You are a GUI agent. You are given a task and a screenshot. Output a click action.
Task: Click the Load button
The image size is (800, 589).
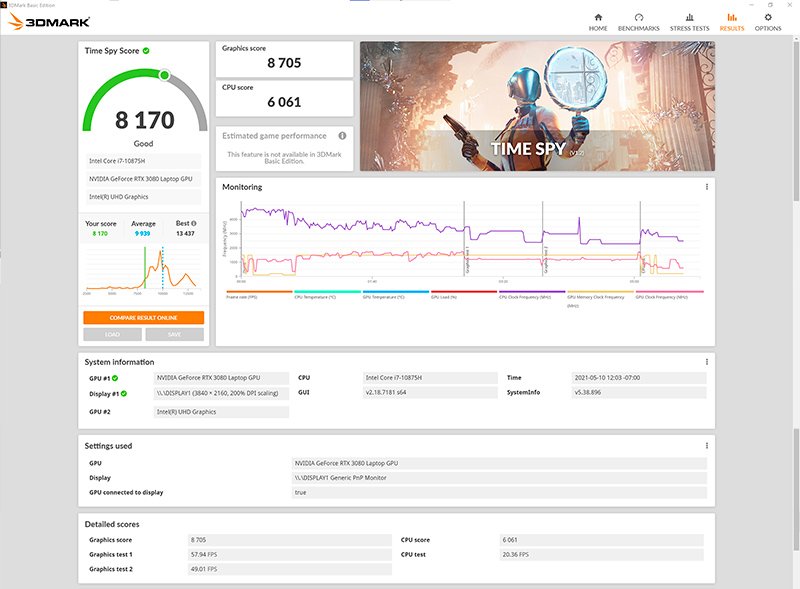(x=112, y=334)
